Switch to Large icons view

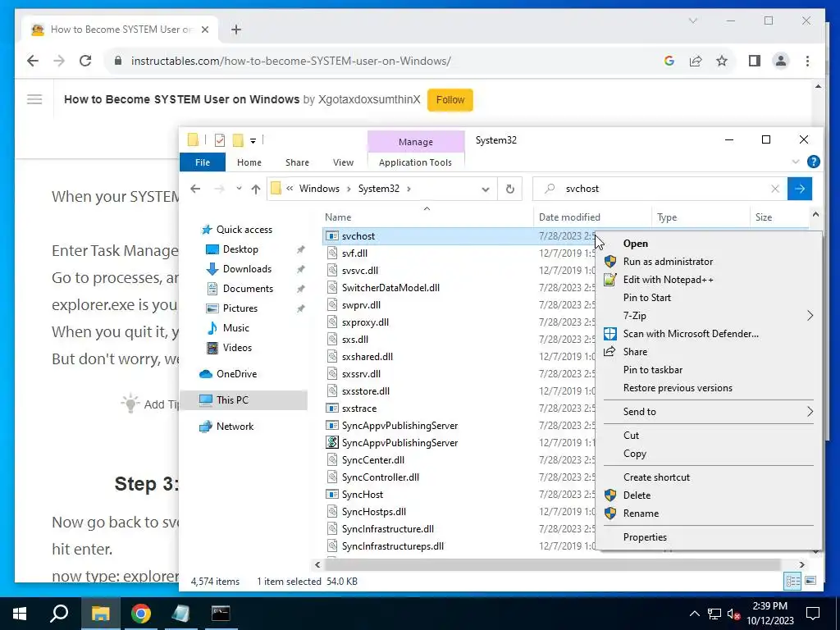[810, 582]
